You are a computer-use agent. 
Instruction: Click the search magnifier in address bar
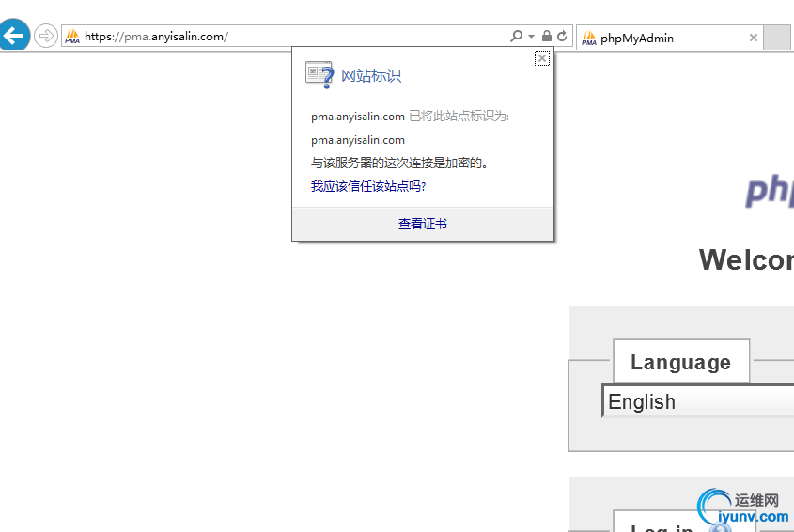coord(516,36)
